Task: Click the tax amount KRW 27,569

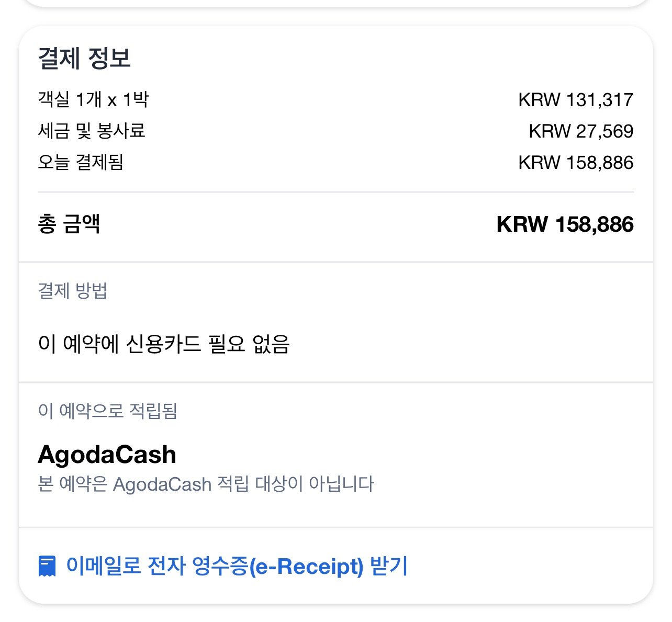Action: tap(581, 131)
